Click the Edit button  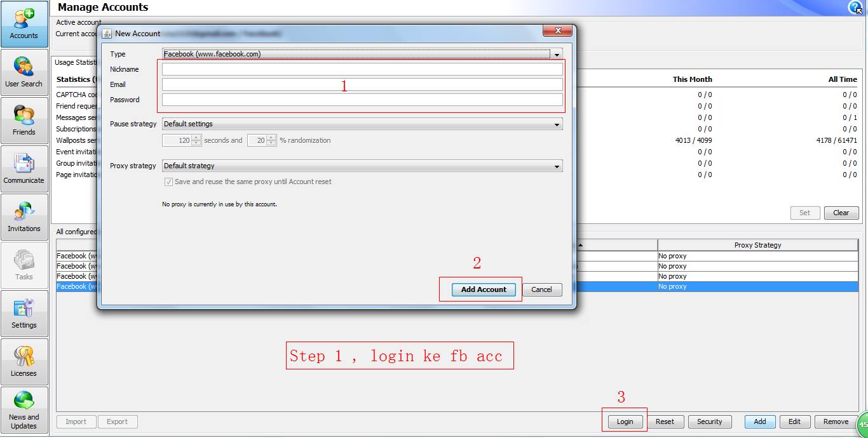pyautogui.click(x=794, y=421)
